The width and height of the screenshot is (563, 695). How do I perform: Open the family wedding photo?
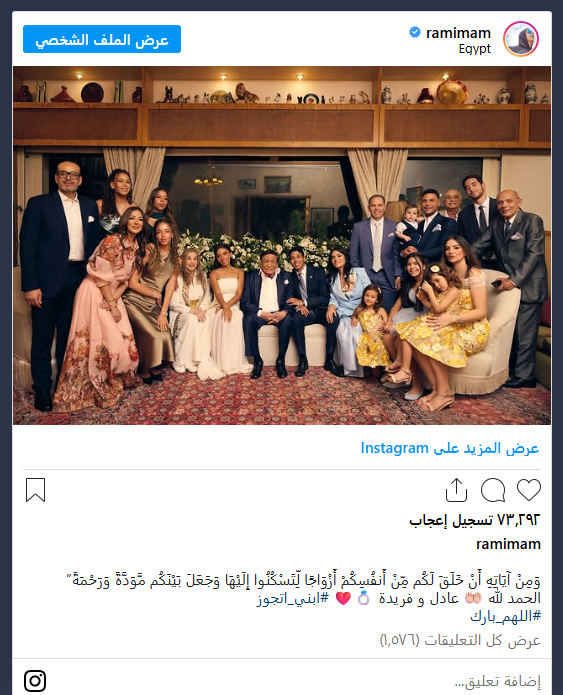[x=282, y=246]
